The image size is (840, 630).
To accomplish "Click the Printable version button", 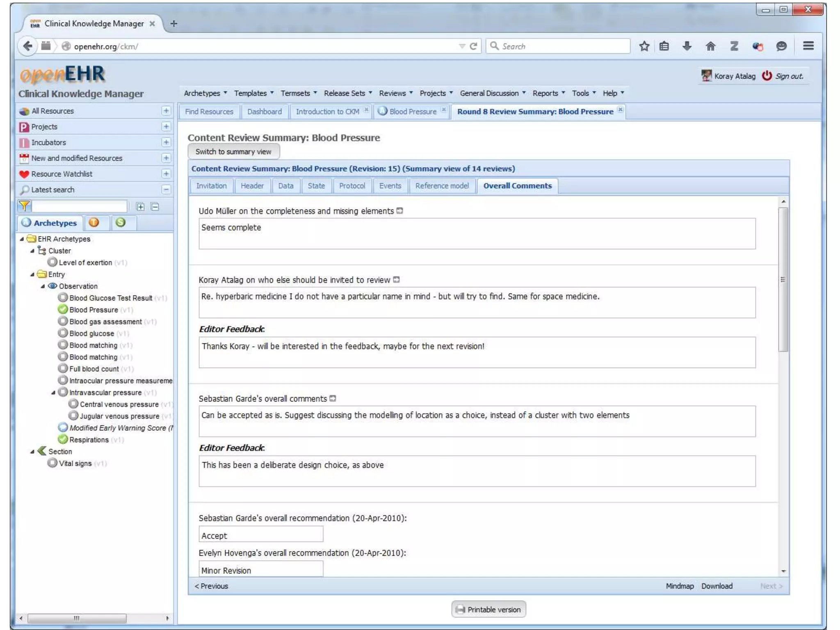I will [x=488, y=609].
